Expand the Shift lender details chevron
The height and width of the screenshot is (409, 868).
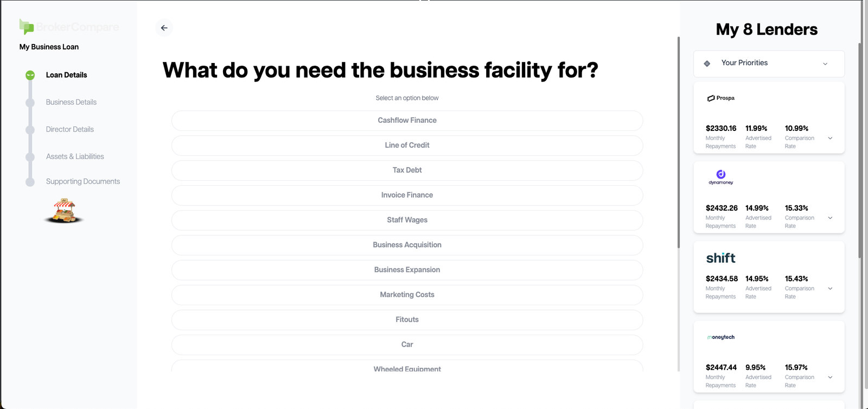coord(830,288)
